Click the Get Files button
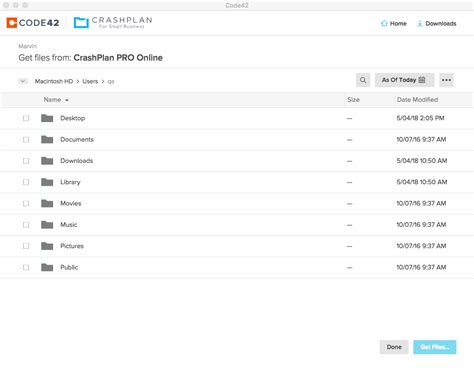This screenshot has height=368, width=474. (x=435, y=347)
